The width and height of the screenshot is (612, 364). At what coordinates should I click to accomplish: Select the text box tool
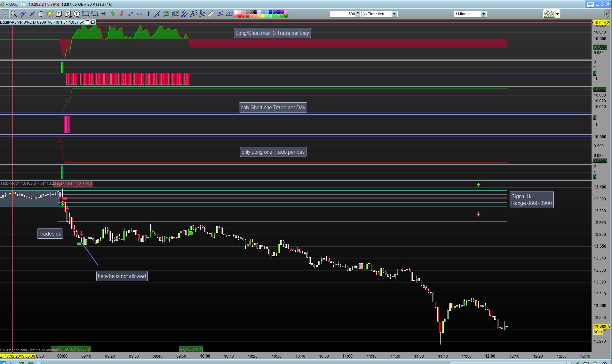point(59,14)
